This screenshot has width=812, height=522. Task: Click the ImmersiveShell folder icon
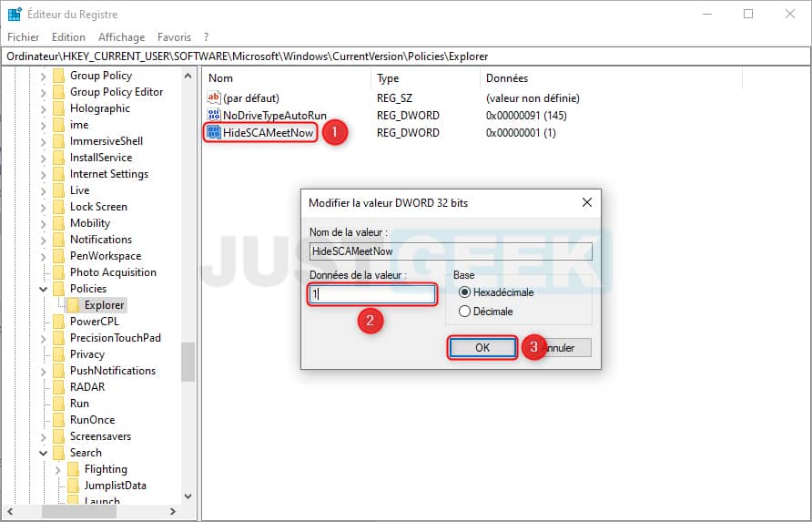point(59,141)
